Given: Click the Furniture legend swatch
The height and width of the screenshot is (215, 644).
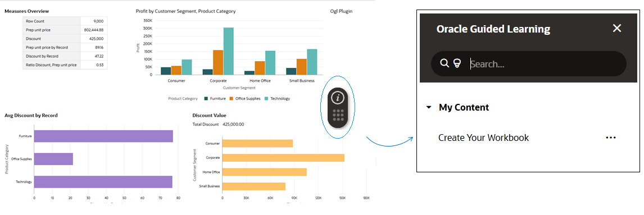Looking at the screenshot, I should click(207, 98).
